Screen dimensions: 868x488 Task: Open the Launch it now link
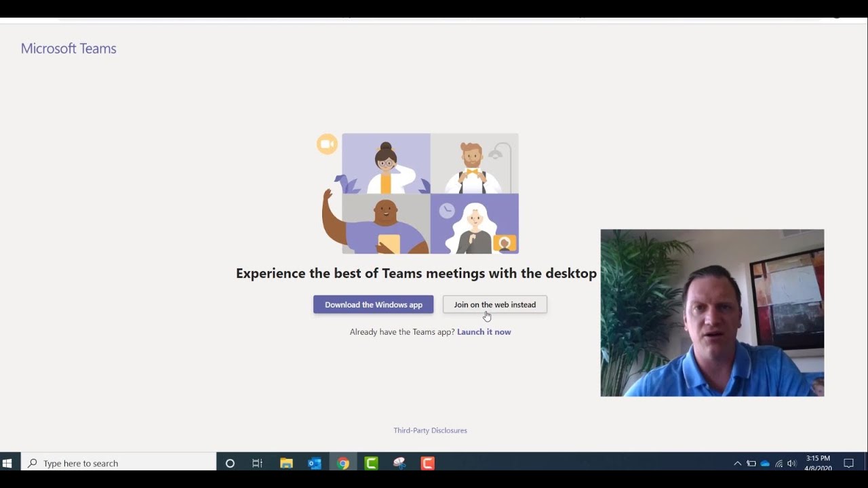tap(484, 332)
